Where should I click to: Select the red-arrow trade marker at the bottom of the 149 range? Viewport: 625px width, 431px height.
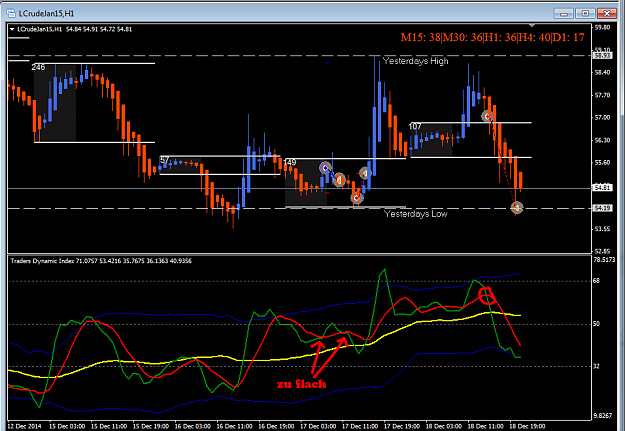click(357, 197)
